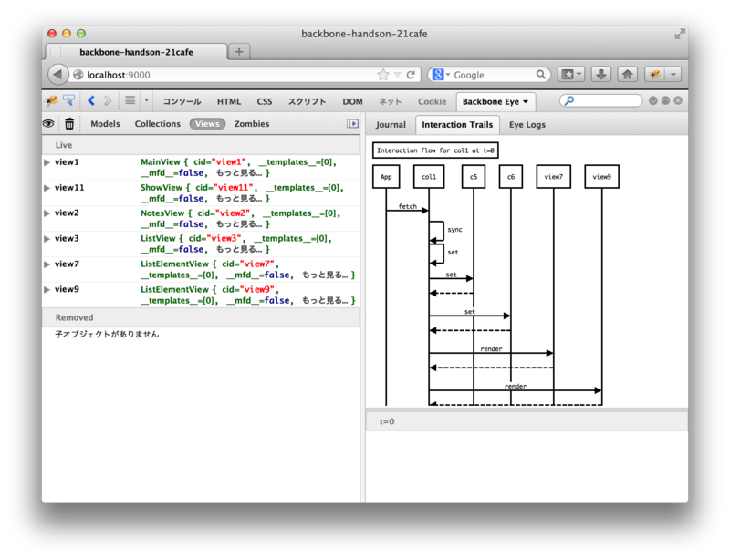Click the Firebug bug icon in devtools toolbar
The height and width of the screenshot is (560, 730).
pos(51,100)
